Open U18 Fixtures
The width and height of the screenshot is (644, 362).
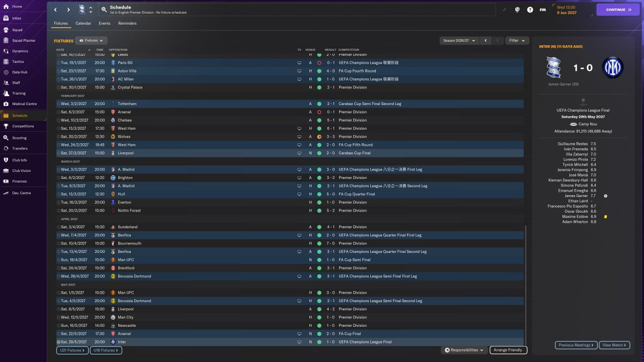(106, 350)
